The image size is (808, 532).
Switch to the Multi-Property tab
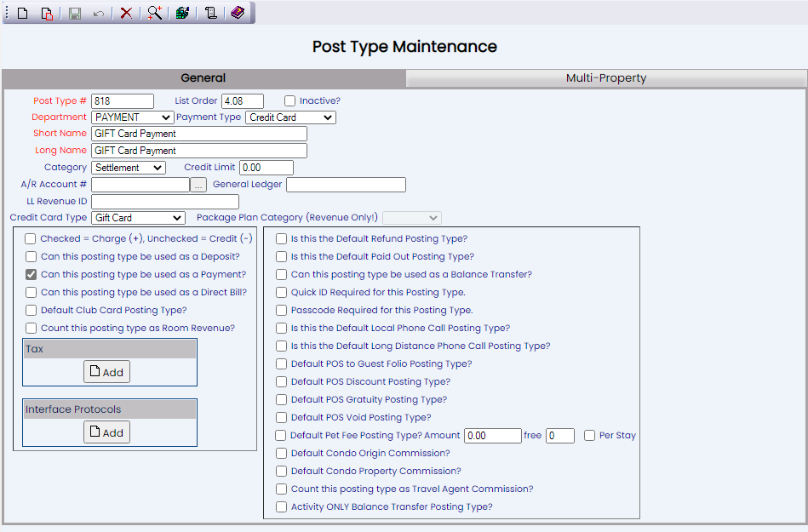coord(606,78)
